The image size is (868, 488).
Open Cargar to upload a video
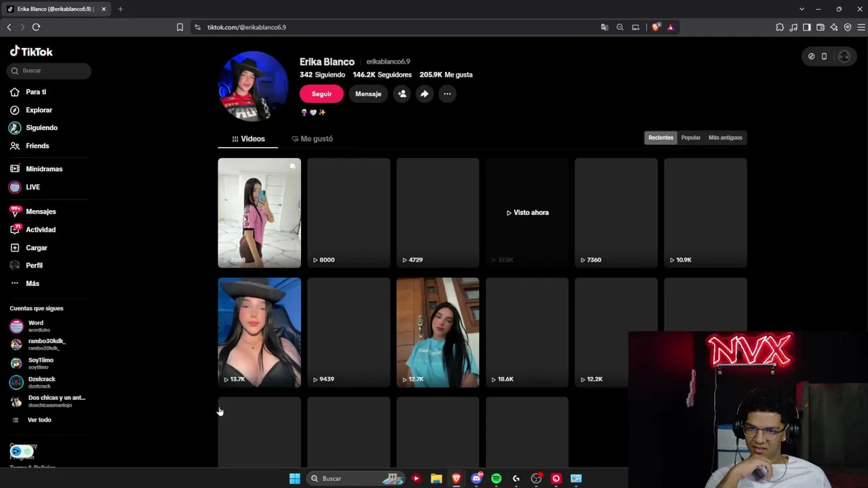point(37,248)
